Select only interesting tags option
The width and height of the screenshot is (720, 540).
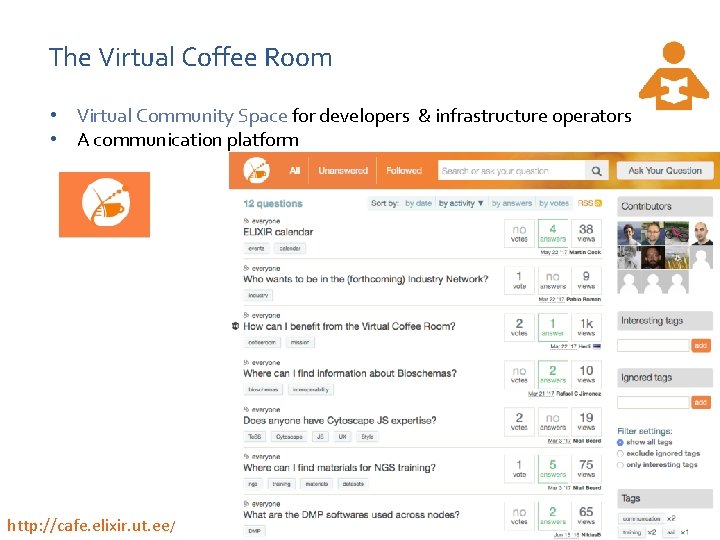click(620, 465)
